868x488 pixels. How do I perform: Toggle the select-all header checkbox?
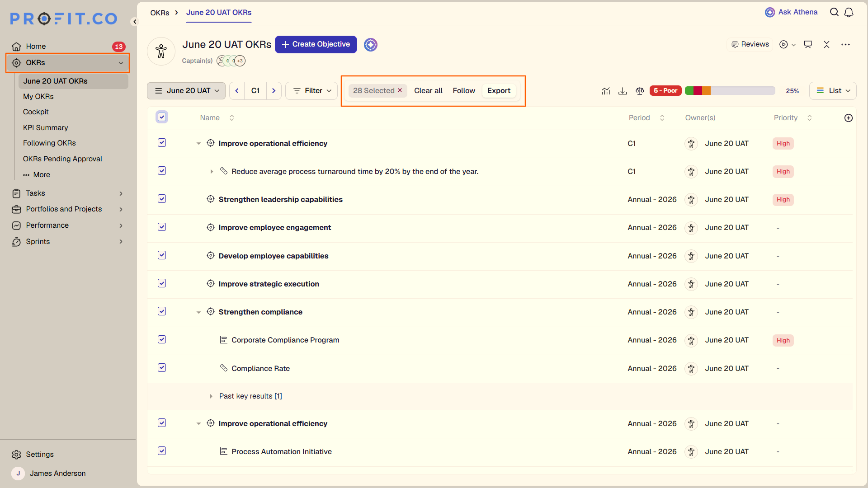tap(162, 117)
